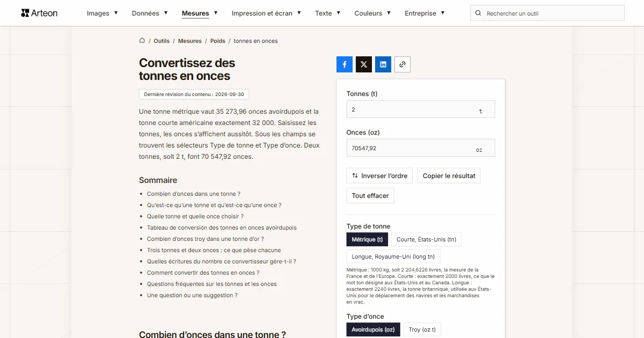This screenshot has width=644, height=338.
Task: Open the Images menu
Action: pyautogui.click(x=103, y=13)
